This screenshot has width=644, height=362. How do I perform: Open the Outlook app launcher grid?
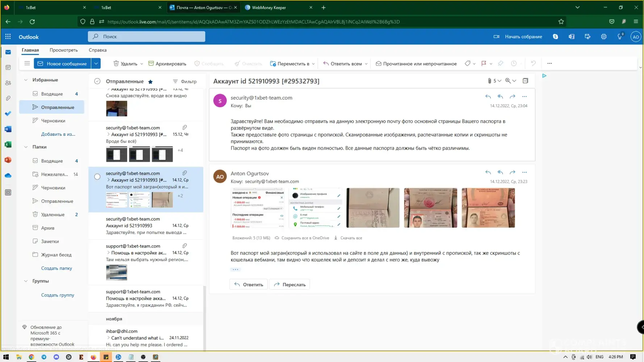coord(8,37)
